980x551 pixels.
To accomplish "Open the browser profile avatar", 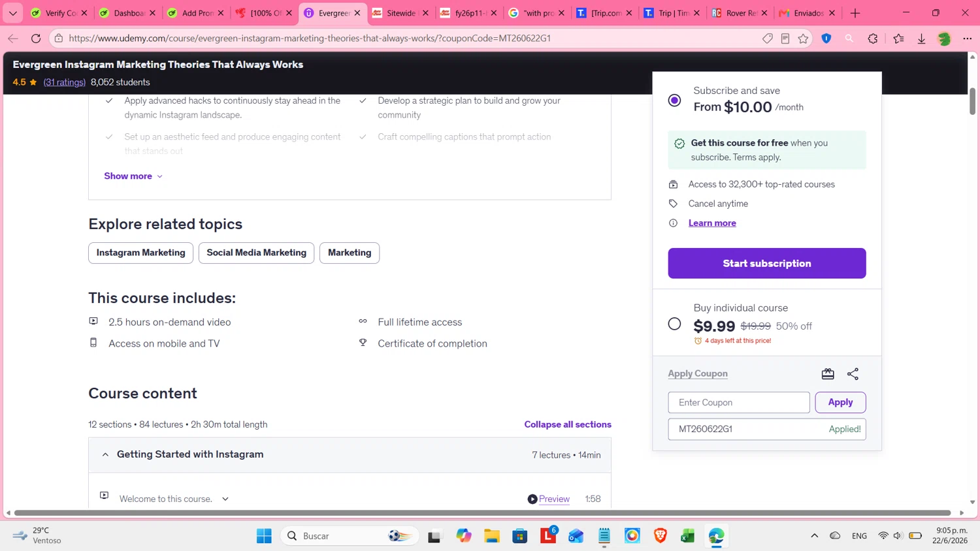I will coord(944,39).
